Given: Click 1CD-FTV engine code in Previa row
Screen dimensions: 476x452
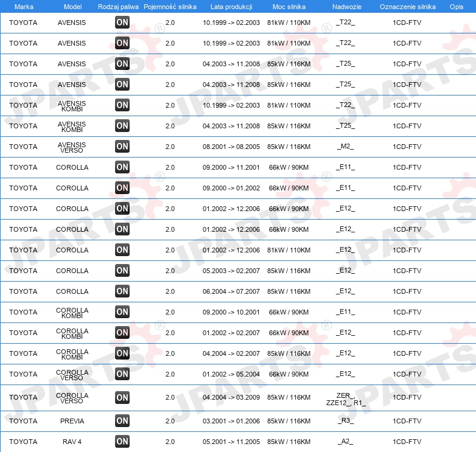Looking at the screenshot, I should pyautogui.click(x=407, y=421).
